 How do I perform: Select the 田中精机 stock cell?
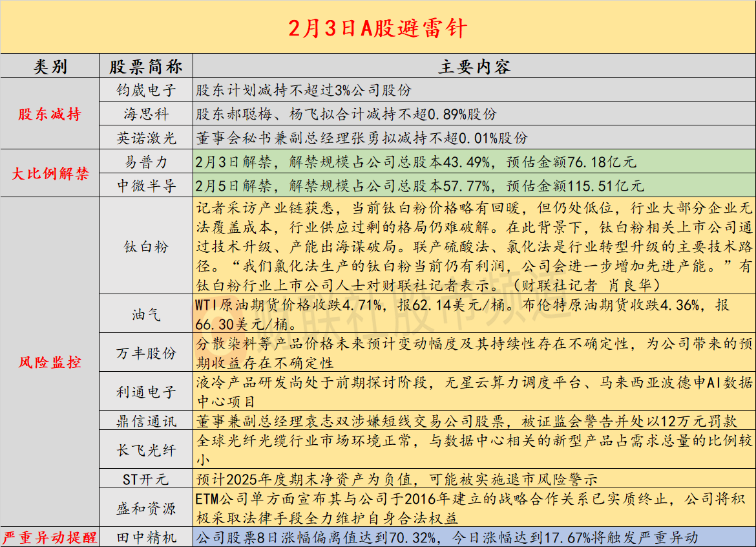point(146,537)
